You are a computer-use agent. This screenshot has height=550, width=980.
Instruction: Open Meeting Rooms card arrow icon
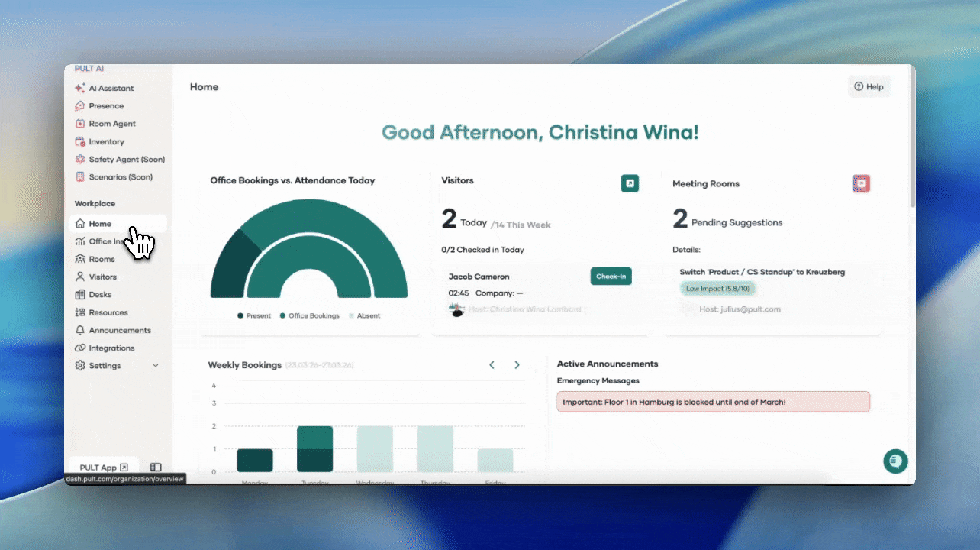(861, 183)
